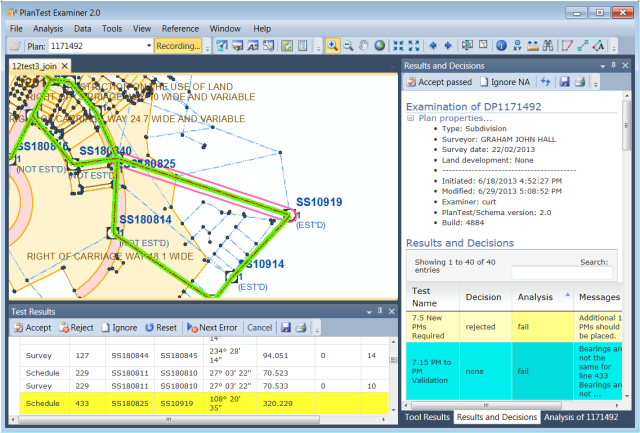
Task: Open the Plan number dropdown arrow
Action: click(x=149, y=46)
